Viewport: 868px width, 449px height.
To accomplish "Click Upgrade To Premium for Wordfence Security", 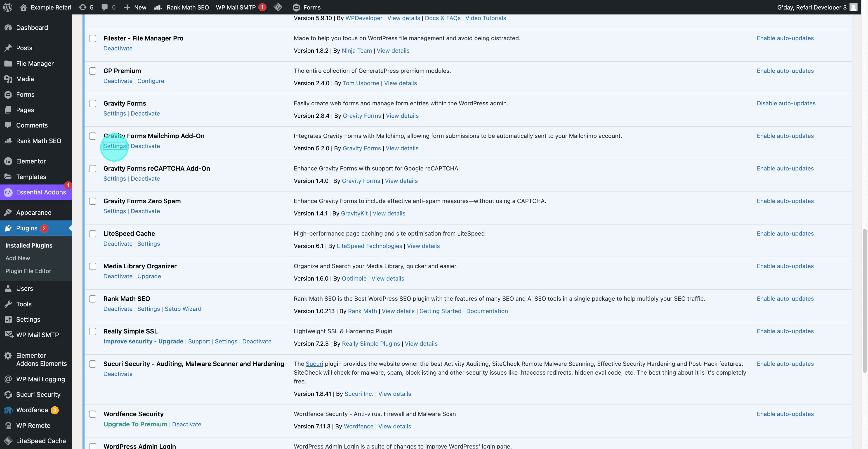I will point(135,424).
